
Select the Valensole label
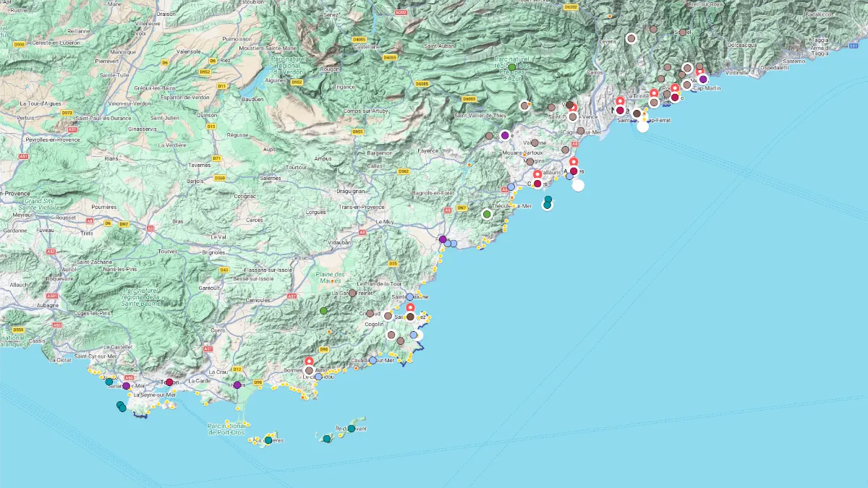pyautogui.click(x=189, y=51)
